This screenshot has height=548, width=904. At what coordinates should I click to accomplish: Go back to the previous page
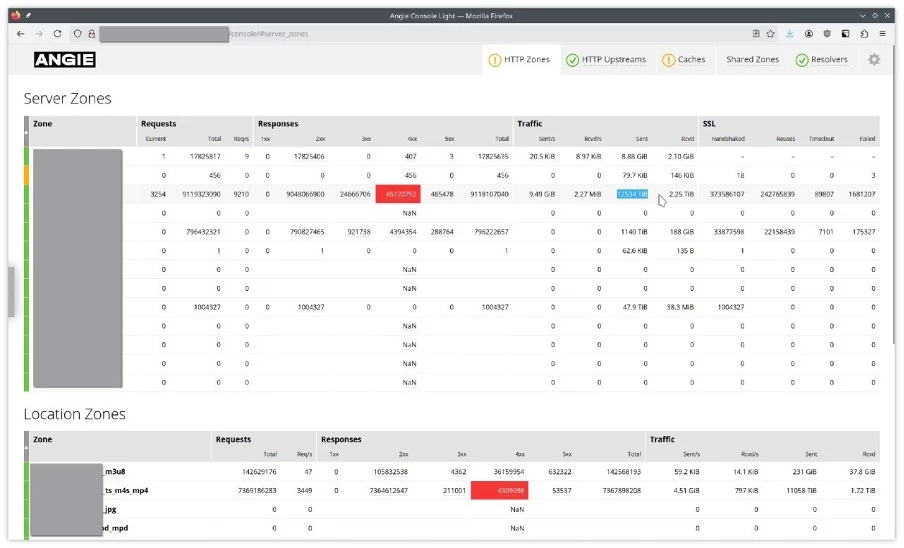click(x=21, y=33)
